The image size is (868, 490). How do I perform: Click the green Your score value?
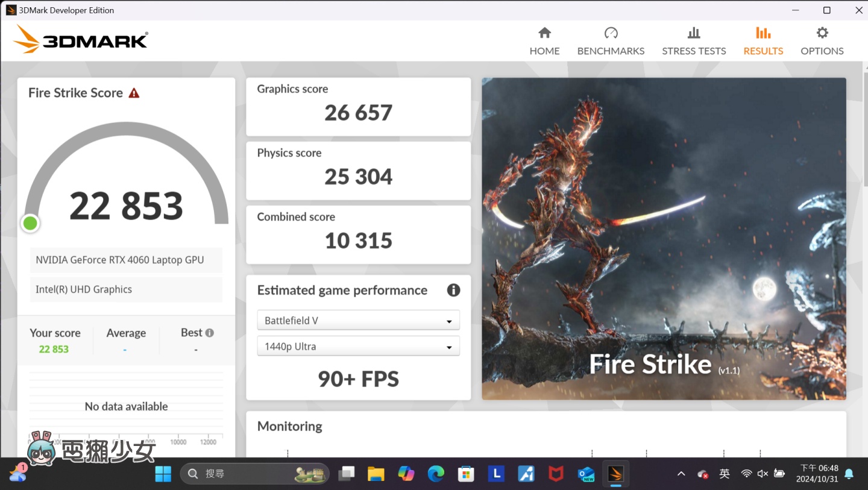(54, 349)
